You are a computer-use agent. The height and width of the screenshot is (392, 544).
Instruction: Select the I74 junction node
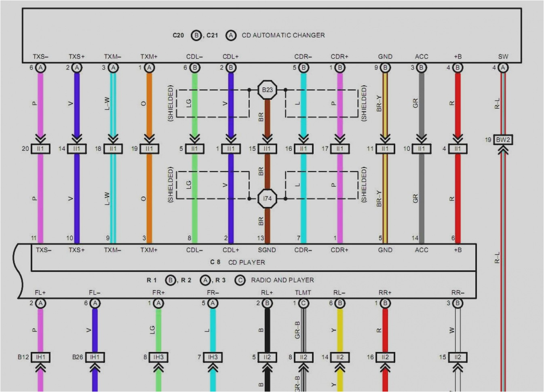[x=267, y=199]
